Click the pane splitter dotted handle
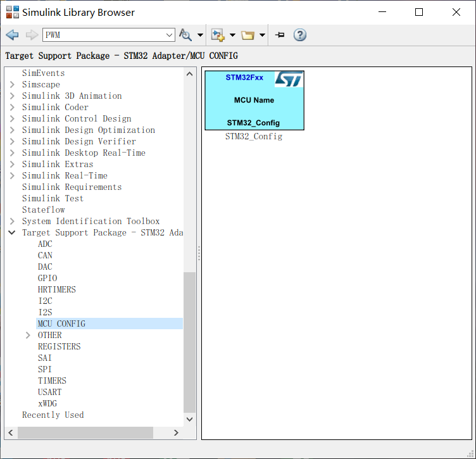This screenshot has width=476, height=459. pyautogui.click(x=199, y=253)
